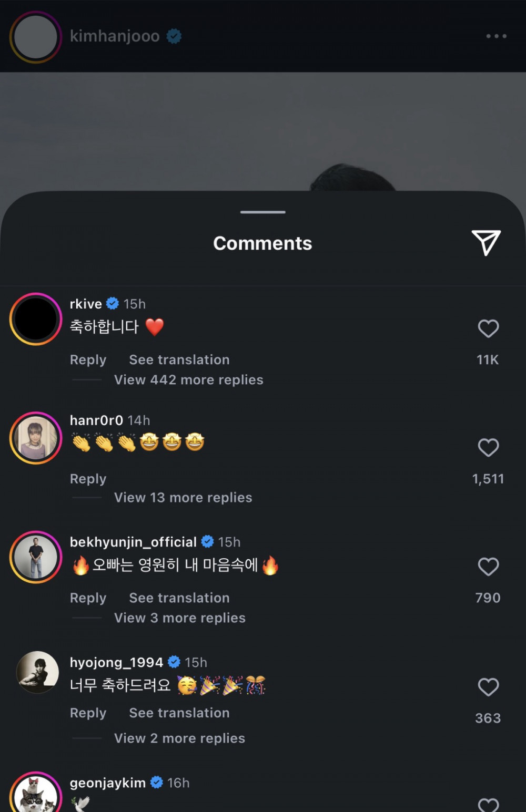The image size is (526, 812).
Task: Tap the comments sheet drag handle
Action: coord(262,212)
